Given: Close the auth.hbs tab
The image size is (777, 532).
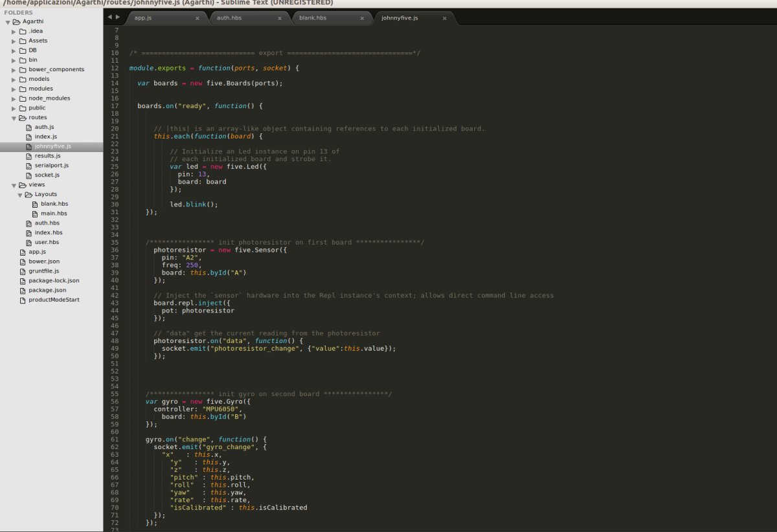Looking at the screenshot, I should (x=280, y=18).
